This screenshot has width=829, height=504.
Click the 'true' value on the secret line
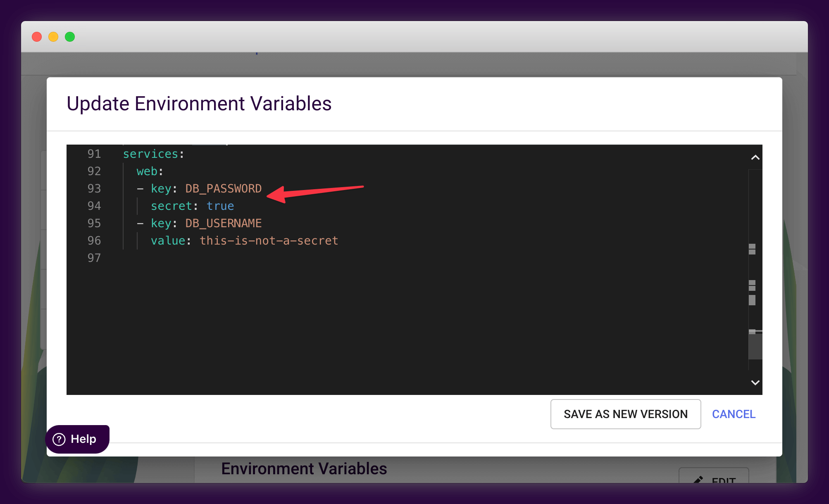(x=220, y=206)
